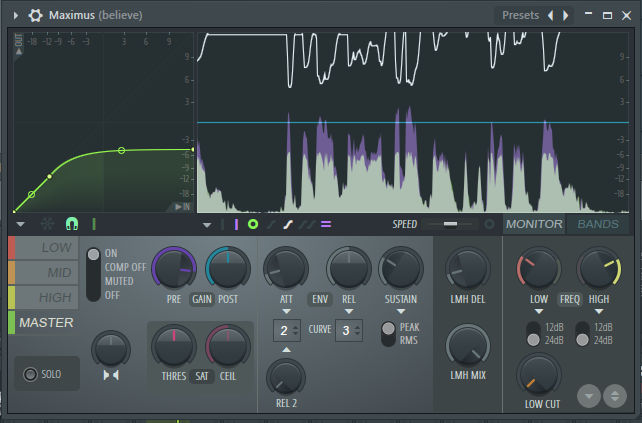
Task: Click the dim circle icon after SPEED
Action: pos(489,224)
